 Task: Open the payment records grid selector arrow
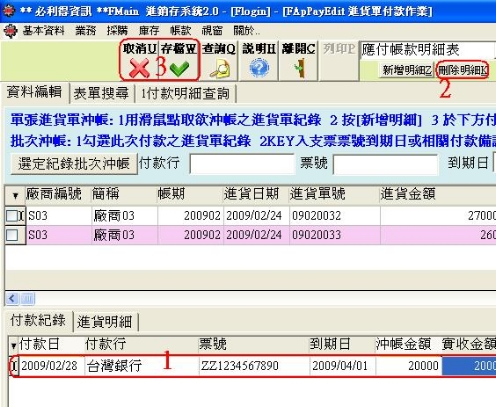(x=13, y=346)
